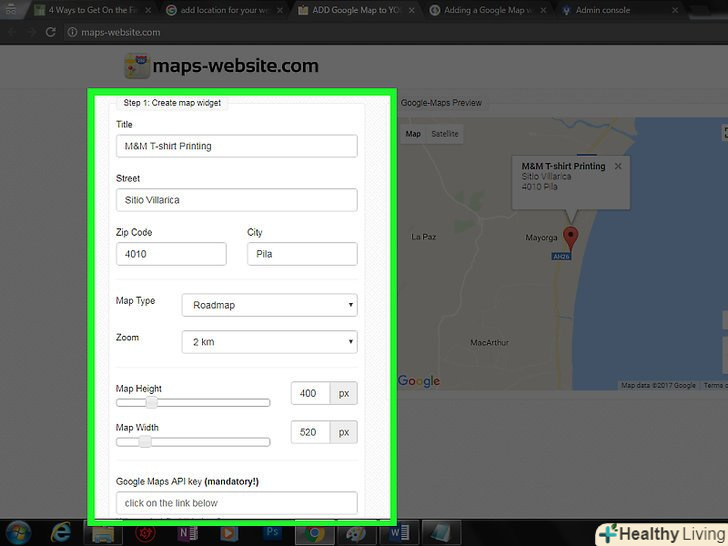
Task: Click the maps-website.com logo icon
Action: 136,65
